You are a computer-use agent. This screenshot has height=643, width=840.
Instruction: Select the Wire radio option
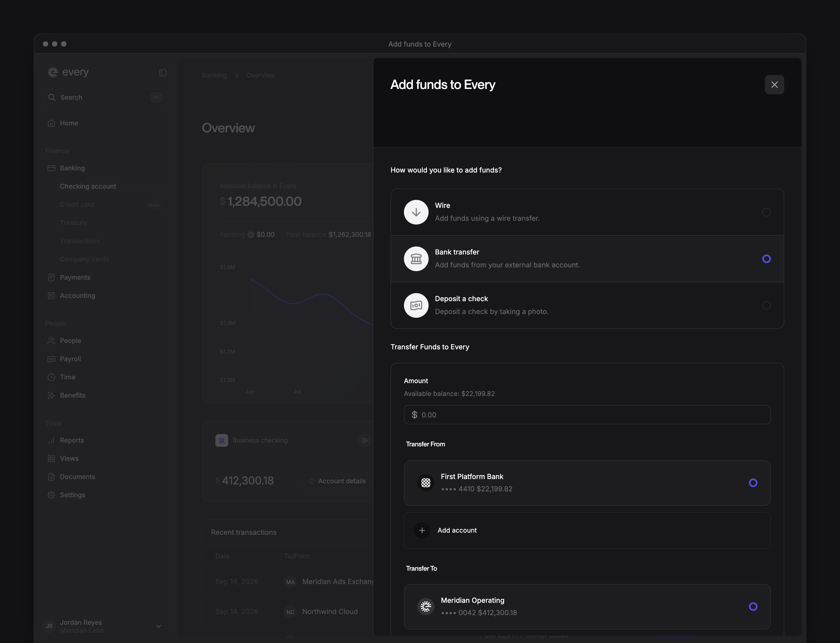pyautogui.click(x=766, y=212)
